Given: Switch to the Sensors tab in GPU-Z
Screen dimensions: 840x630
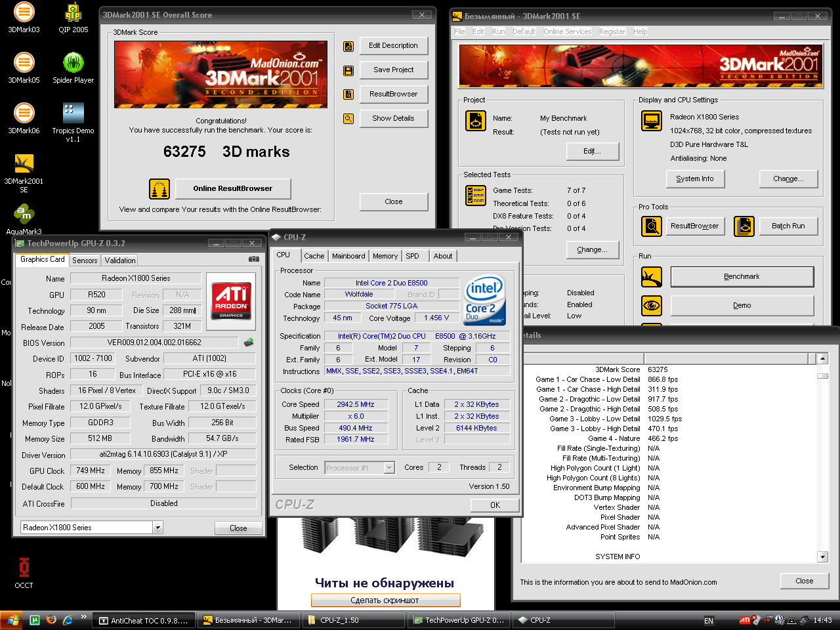Looking at the screenshot, I should click(x=85, y=261).
